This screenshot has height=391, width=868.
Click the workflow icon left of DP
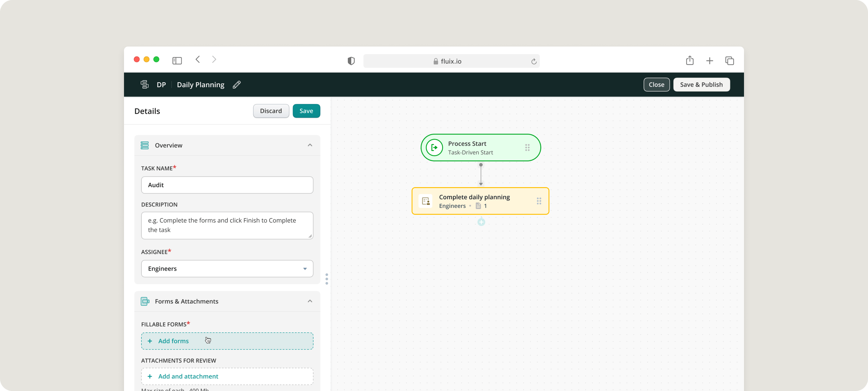pos(144,85)
